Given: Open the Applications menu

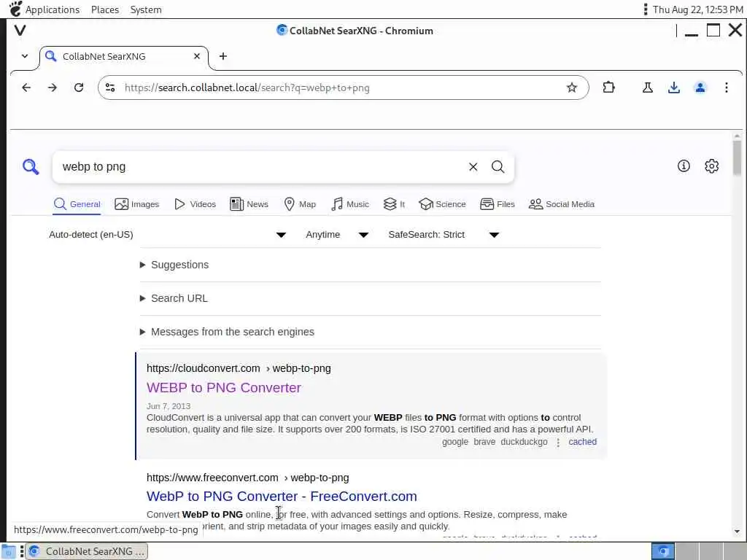Looking at the screenshot, I should [53, 9].
